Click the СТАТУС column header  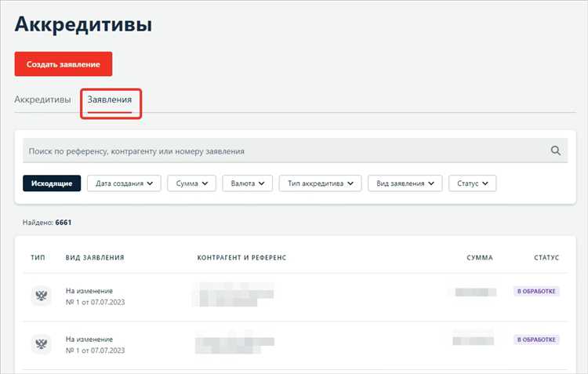tap(546, 258)
